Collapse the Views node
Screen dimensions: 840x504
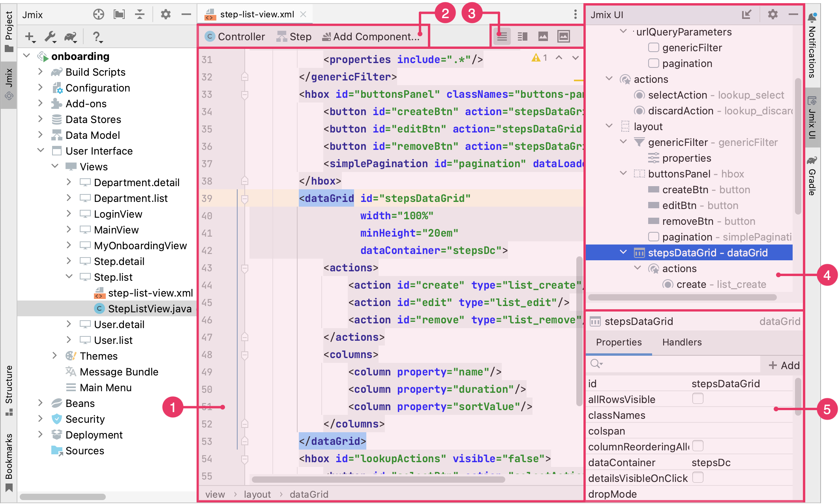pos(55,166)
